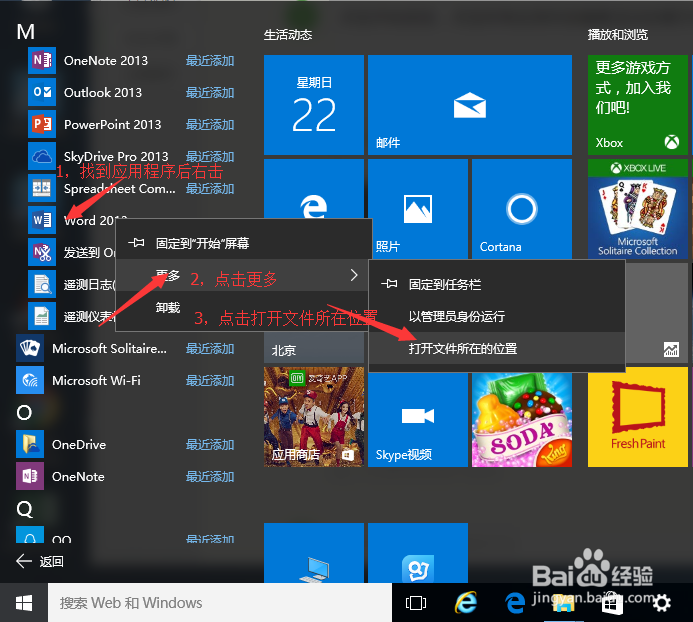Open the OneDrive folder icon
Screen dimensions: 693x622
pos(30,444)
